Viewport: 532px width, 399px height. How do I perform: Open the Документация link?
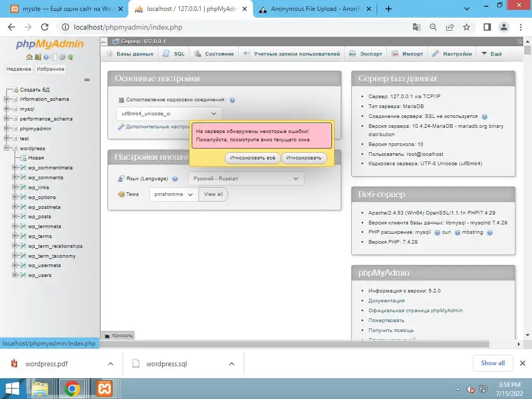[386, 301]
